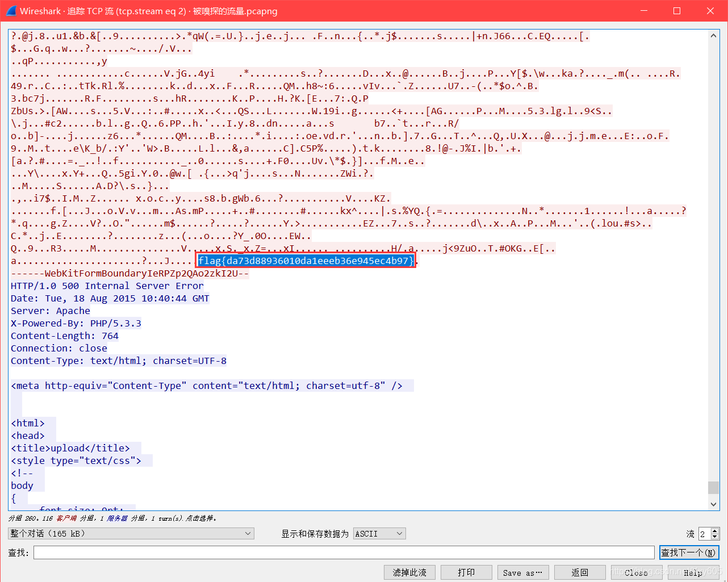This screenshot has width=728, height=582.
Task: Decrease the stream number stepper
Action: [715, 537]
